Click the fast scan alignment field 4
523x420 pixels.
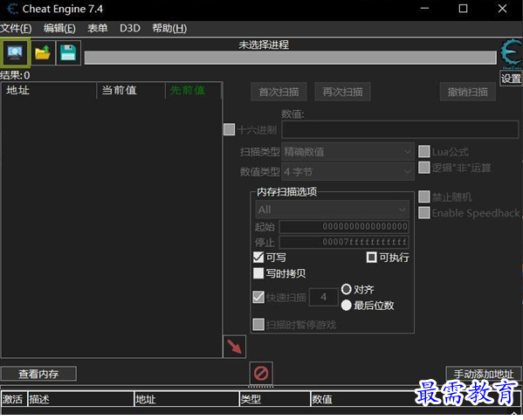(323, 297)
